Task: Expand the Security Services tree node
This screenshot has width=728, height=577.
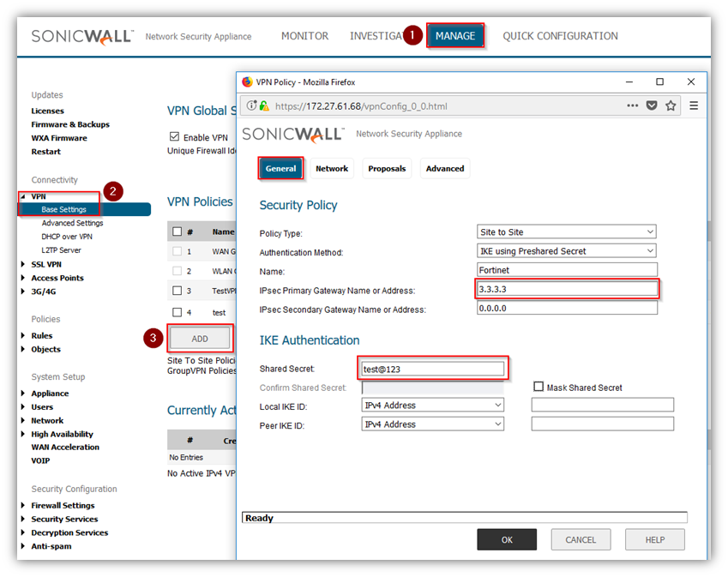Action: pos(23,519)
